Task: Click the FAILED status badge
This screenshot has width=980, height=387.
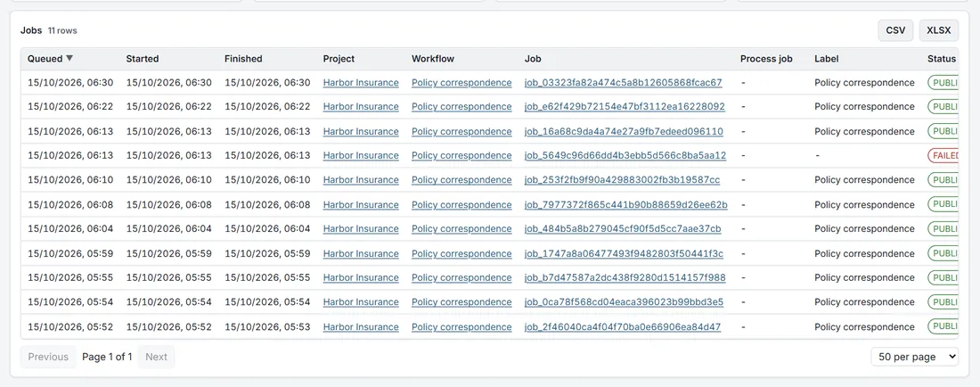Action: (x=943, y=155)
